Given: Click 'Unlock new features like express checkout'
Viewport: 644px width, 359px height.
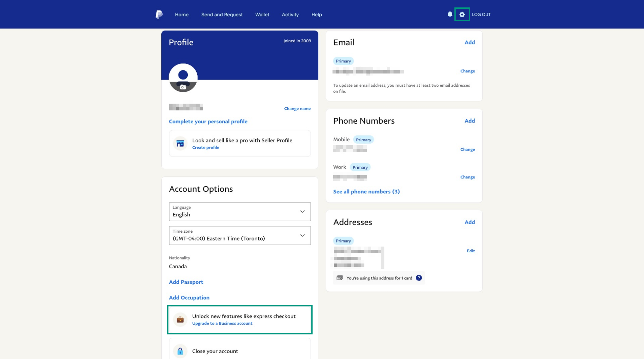Looking at the screenshot, I should point(244,316).
